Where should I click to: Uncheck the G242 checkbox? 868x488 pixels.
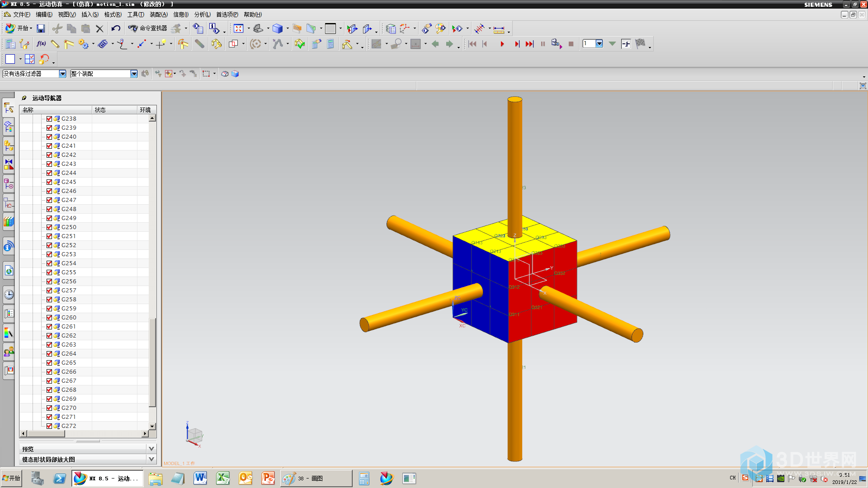pyautogui.click(x=49, y=155)
